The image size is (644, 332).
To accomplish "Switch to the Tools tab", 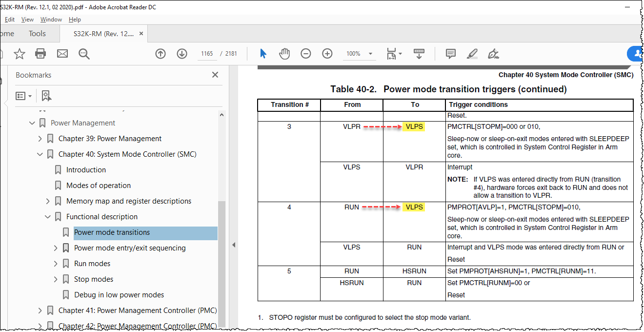I will pyautogui.click(x=37, y=34).
